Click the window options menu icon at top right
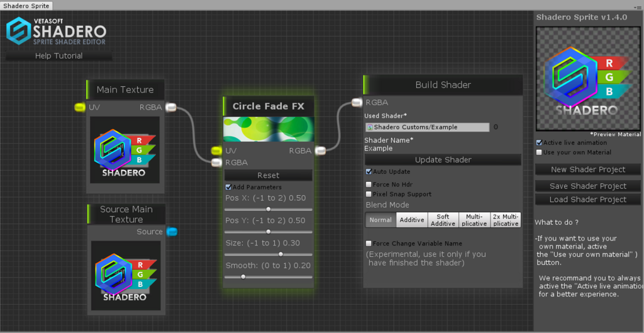This screenshot has width=644, height=333. click(639, 8)
